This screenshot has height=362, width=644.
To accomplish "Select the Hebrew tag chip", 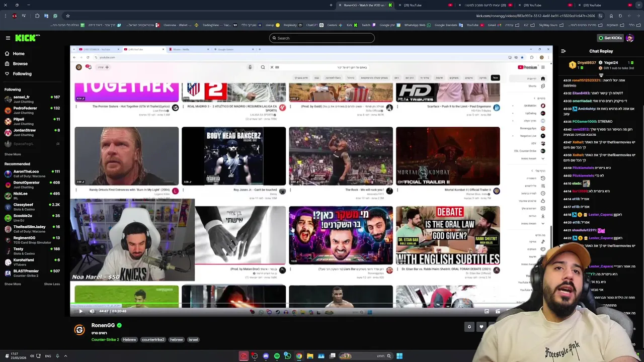I will [129, 340].
